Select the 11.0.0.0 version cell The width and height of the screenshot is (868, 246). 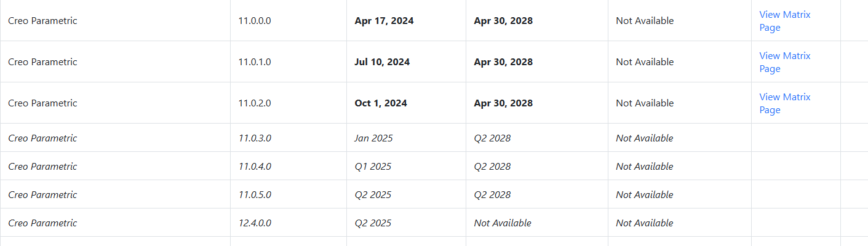click(255, 21)
